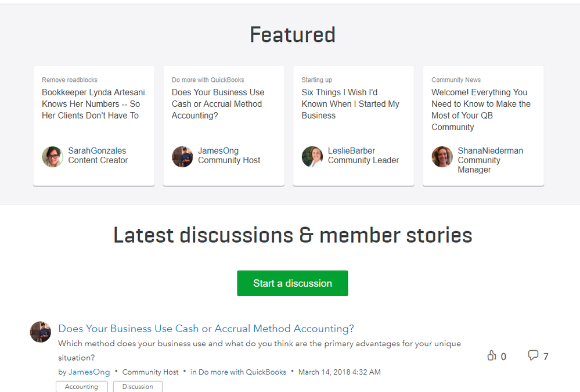
Task: Open SarahGonzales's avatar picture
Action: click(53, 157)
